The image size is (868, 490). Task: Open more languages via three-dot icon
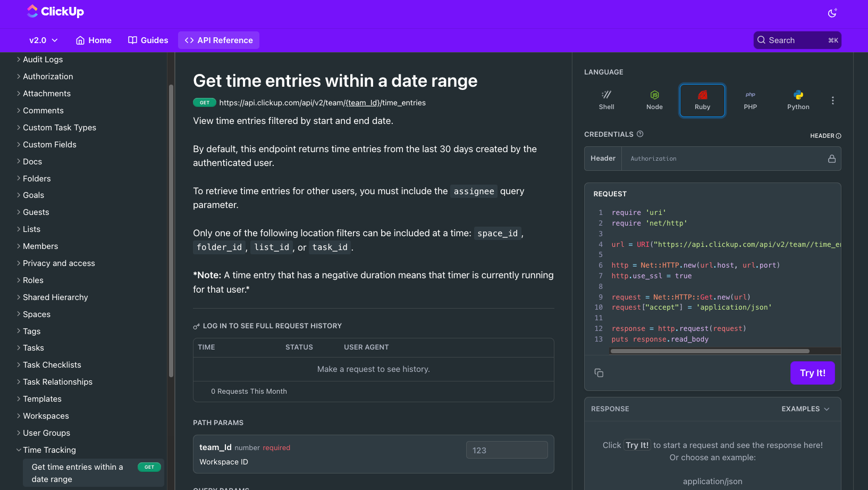(x=832, y=100)
